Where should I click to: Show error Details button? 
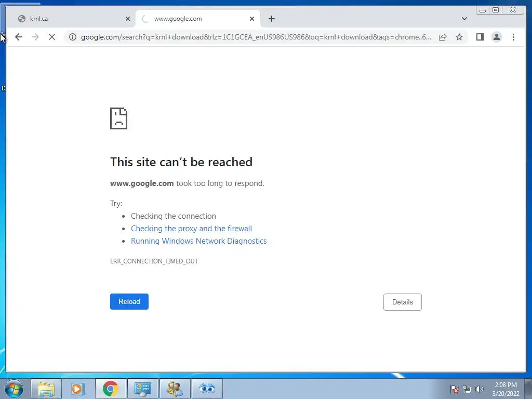(x=403, y=302)
